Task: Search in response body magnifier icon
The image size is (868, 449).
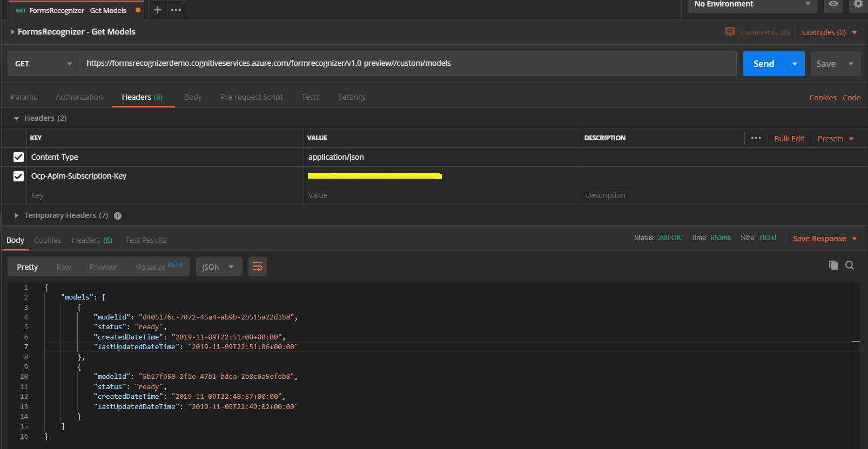Action: [x=850, y=265]
